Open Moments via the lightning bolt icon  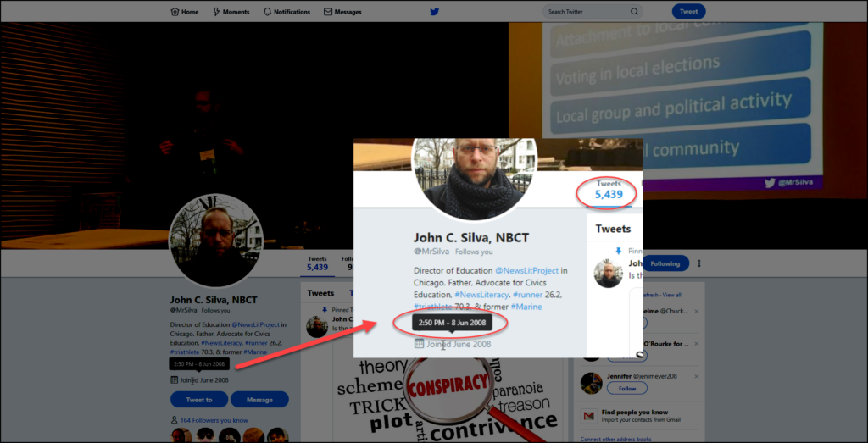(x=217, y=12)
